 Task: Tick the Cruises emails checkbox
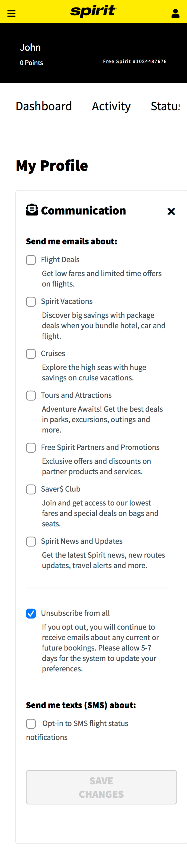(x=31, y=354)
